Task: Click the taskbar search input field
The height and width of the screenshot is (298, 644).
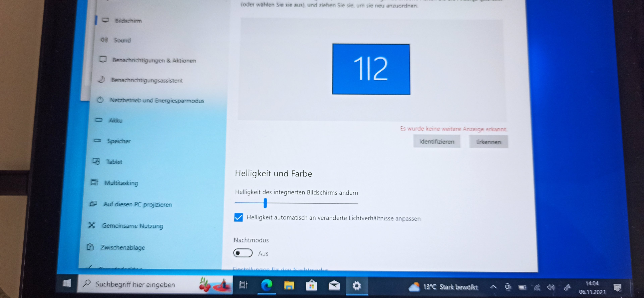Action: coord(135,284)
